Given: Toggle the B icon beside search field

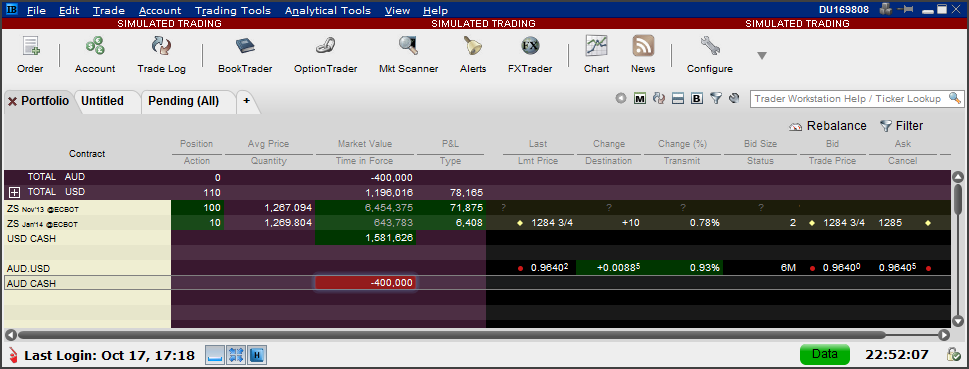Looking at the screenshot, I should pyautogui.click(x=696, y=98).
